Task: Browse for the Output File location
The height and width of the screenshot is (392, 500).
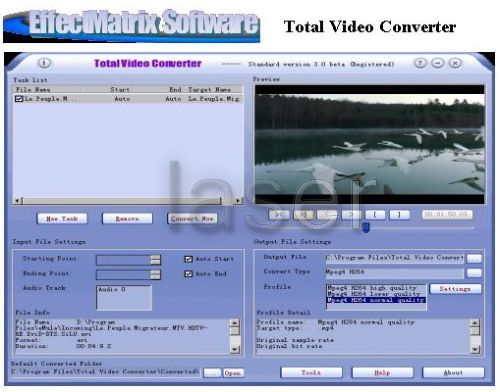Action: coord(474,258)
